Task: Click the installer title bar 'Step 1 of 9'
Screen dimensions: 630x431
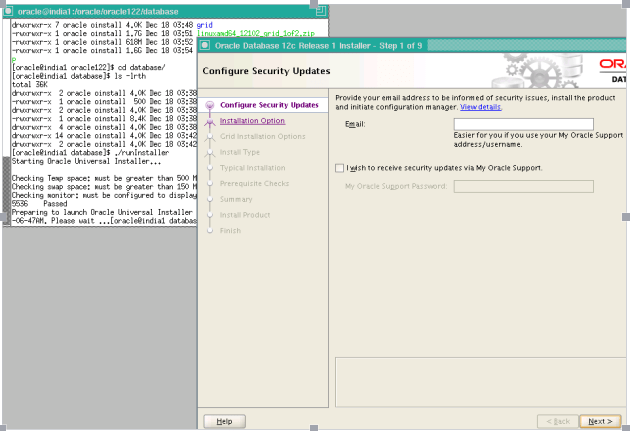Action: click(401, 45)
